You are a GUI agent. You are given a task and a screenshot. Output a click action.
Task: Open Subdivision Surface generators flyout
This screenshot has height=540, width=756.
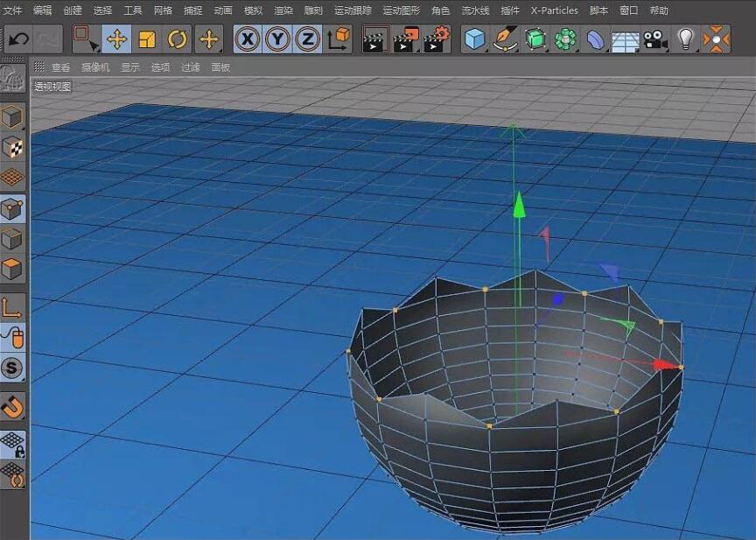535,39
